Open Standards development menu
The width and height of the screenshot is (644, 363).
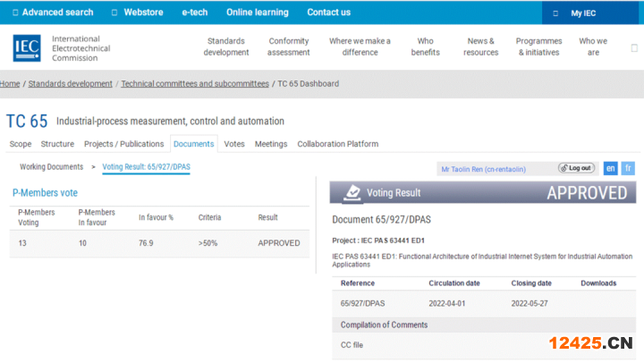pyautogui.click(x=226, y=46)
